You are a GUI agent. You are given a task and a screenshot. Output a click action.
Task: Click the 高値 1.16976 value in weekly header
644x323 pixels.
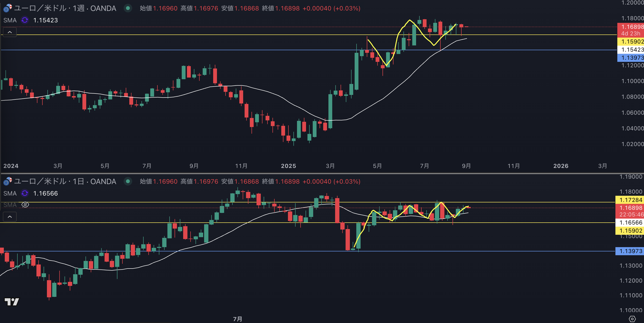pos(199,8)
